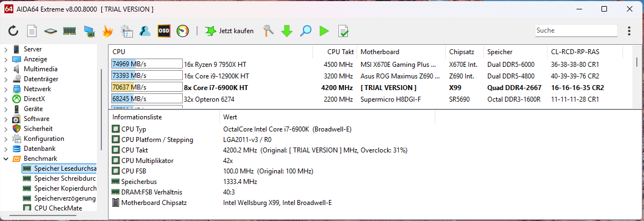Sort by CL-RCD-RP-RAS column header
Viewport: 644px width, 221px height.
click(x=585, y=52)
